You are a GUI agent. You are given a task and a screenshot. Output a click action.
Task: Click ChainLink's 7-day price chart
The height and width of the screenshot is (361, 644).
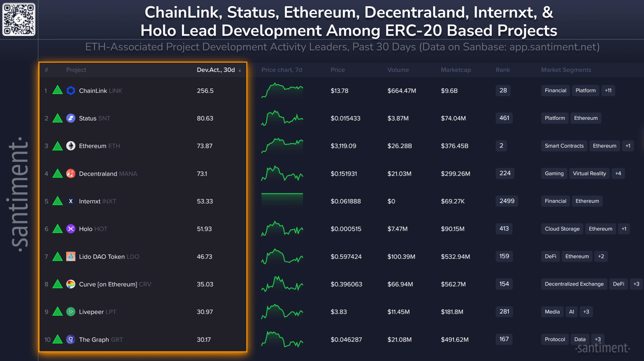282,90
